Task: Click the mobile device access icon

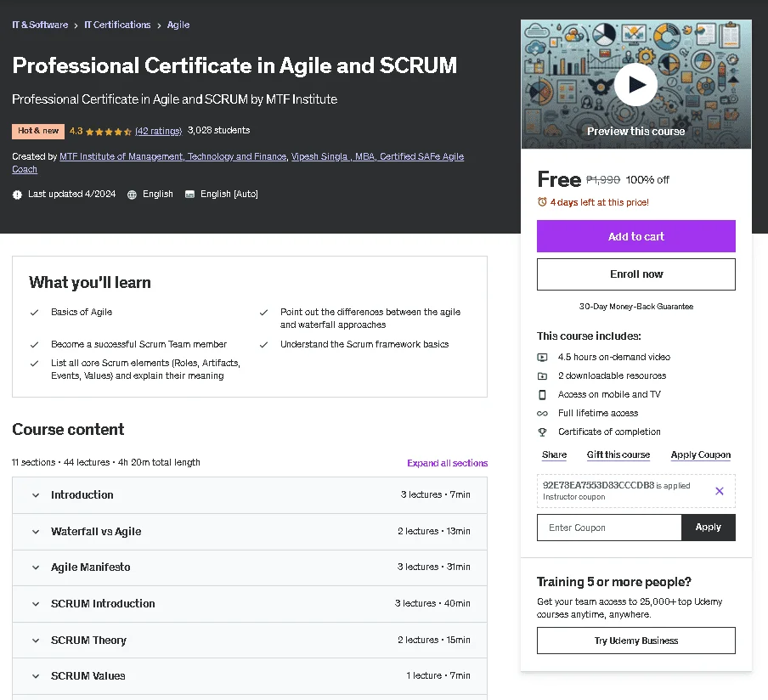Action: tap(542, 394)
